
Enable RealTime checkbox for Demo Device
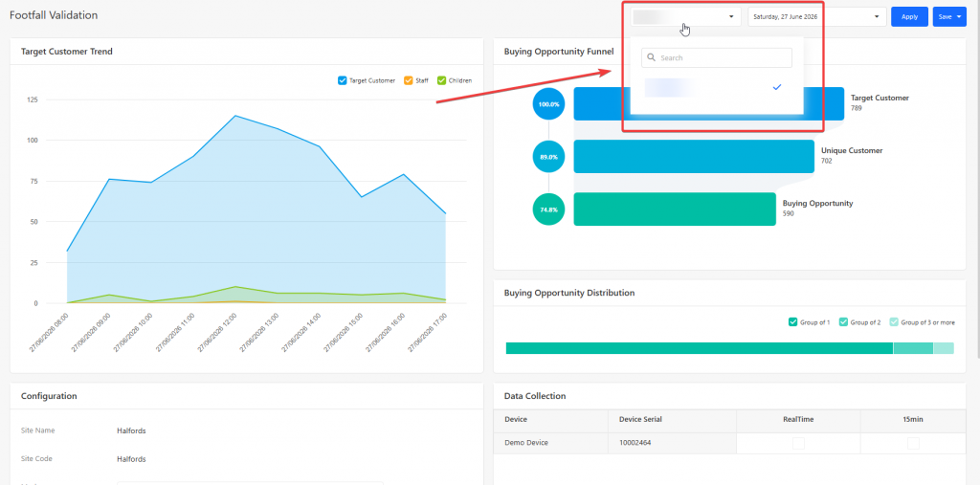799,443
